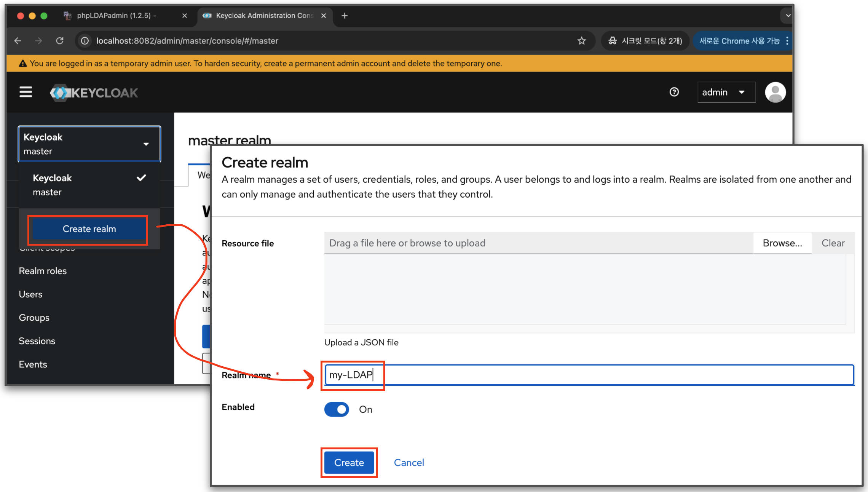Switch to the phpLDAPadmin tab
Viewport: 868px width, 492px height.
116,16
